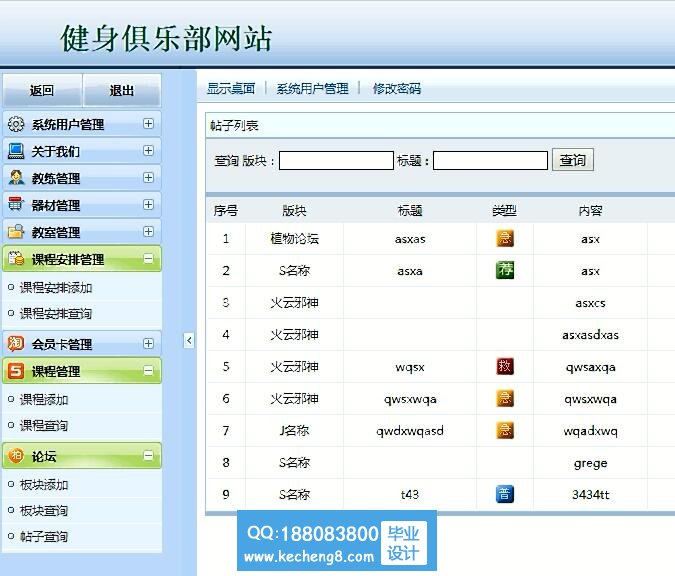Open 课程添加 submenu item
This screenshot has width=675, height=576.
click(x=44, y=399)
